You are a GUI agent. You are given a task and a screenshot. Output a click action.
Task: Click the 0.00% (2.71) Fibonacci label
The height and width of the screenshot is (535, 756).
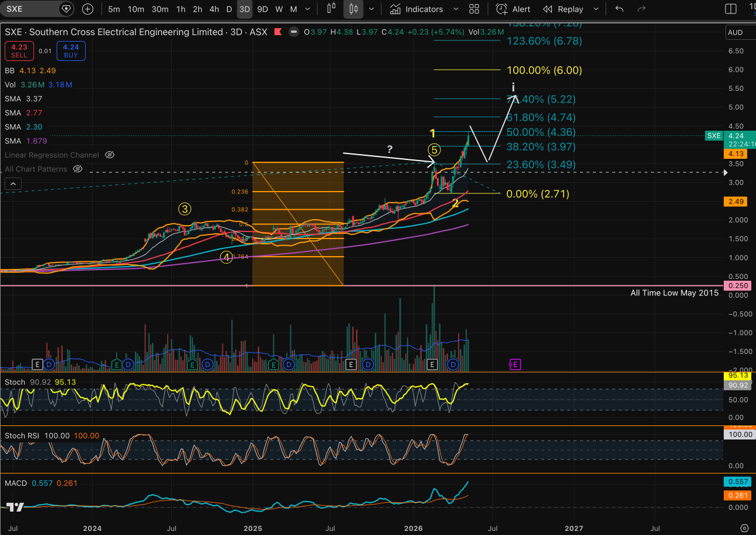pyautogui.click(x=538, y=194)
